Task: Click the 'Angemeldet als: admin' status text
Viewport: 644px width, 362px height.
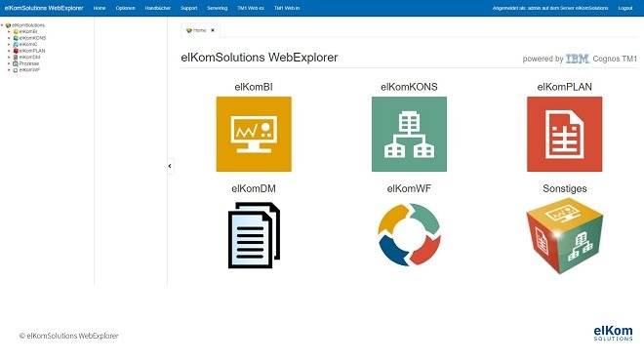Action: [550, 8]
